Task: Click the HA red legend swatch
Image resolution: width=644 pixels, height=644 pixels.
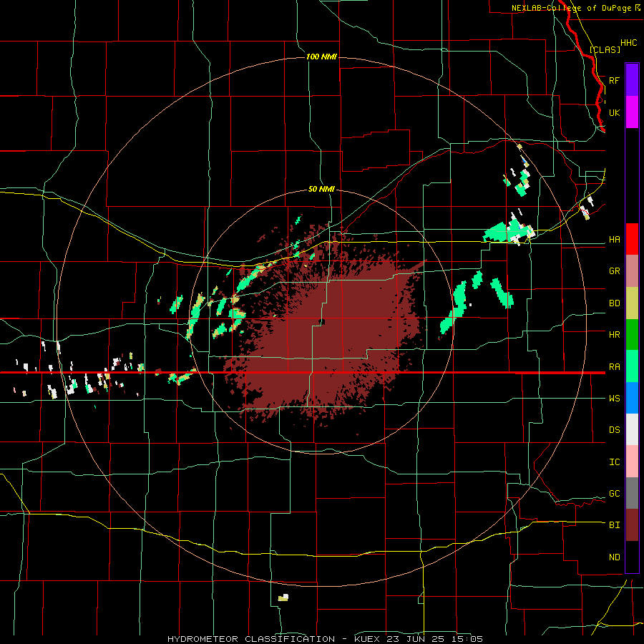Action: (x=632, y=239)
